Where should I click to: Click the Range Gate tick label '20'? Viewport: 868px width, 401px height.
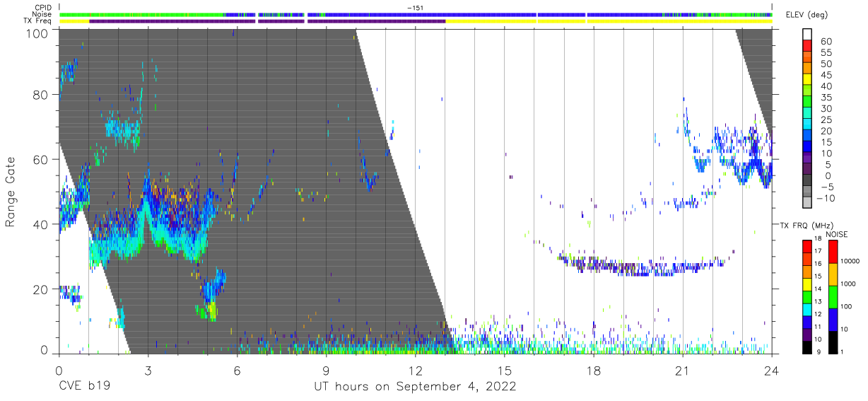[40, 289]
